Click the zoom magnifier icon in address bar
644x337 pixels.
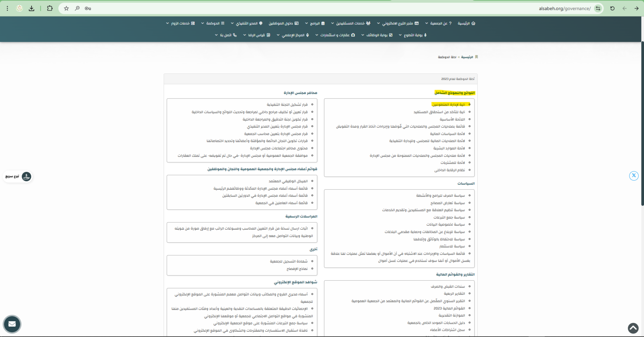77,8
